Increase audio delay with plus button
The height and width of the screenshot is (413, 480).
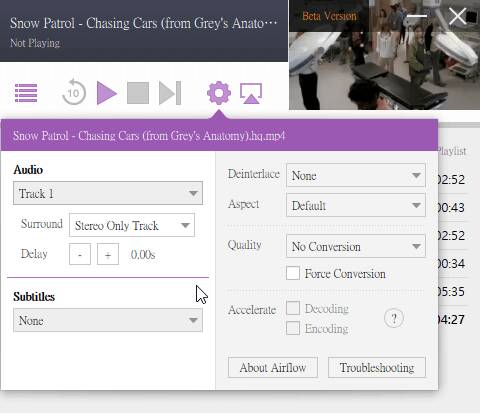click(x=108, y=254)
